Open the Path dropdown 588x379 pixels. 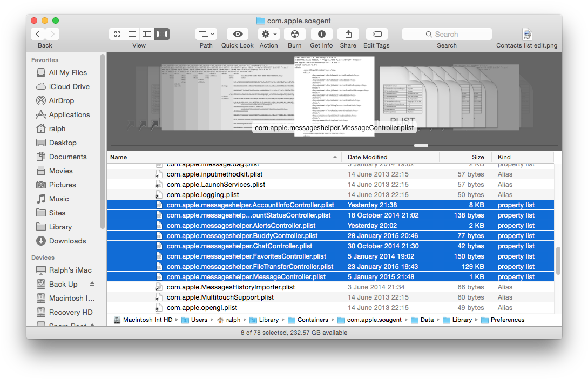click(x=206, y=34)
